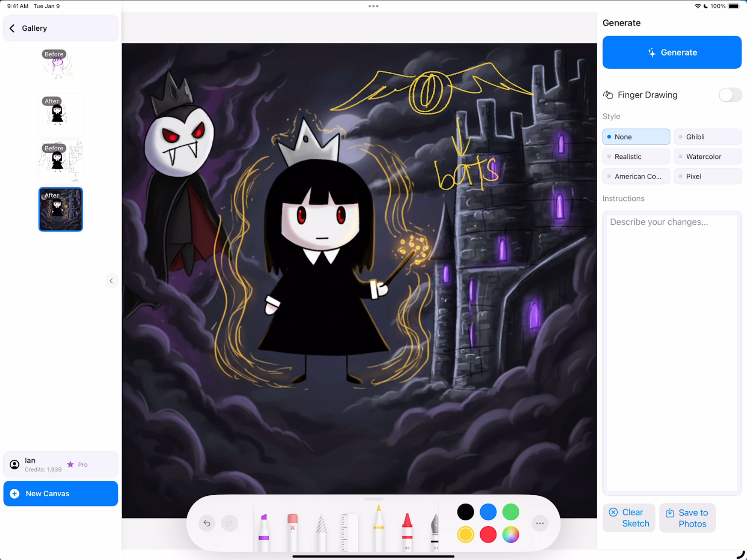Image resolution: width=747 pixels, height=560 pixels.
Task: Select the yellow-tipped pencil tool
Action: [x=379, y=527]
